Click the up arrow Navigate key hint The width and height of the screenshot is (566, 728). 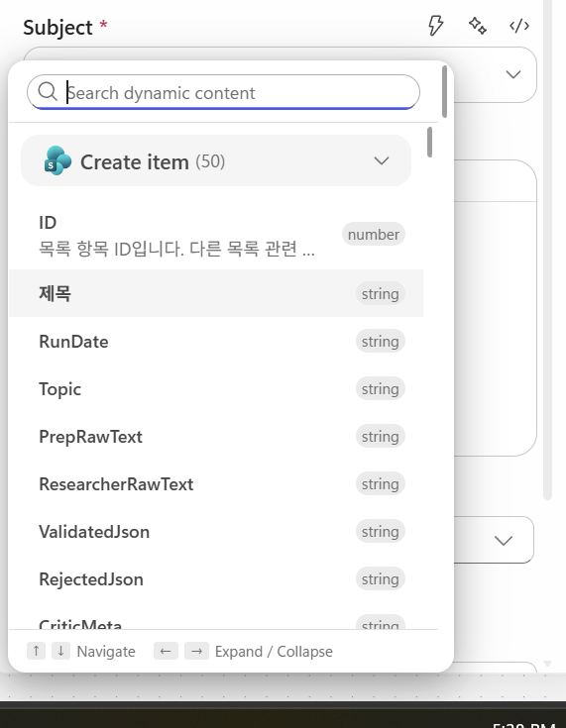pyautogui.click(x=37, y=651)
